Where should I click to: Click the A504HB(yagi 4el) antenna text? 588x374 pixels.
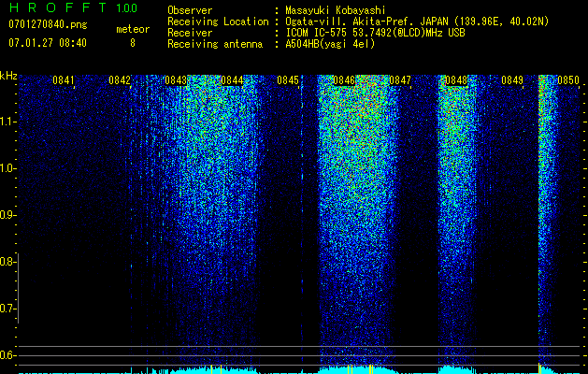pyautogui.click(x=330, y=44)
